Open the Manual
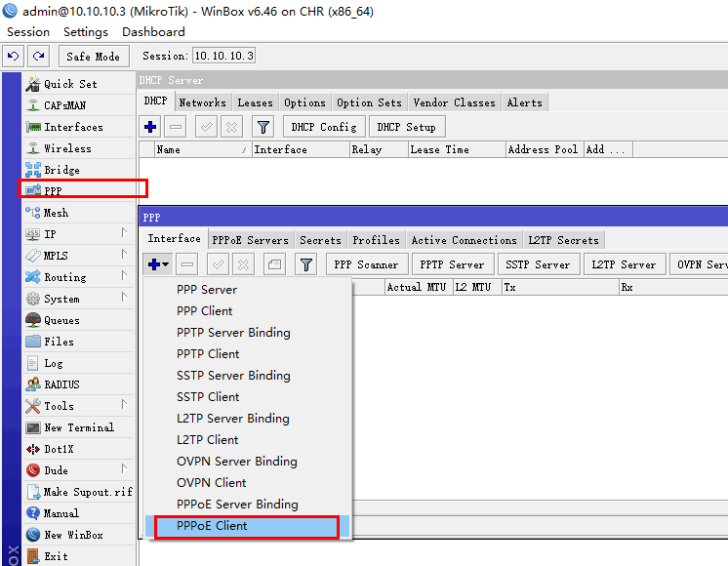This screenshot has height=566, width=728. pos(78,513)
